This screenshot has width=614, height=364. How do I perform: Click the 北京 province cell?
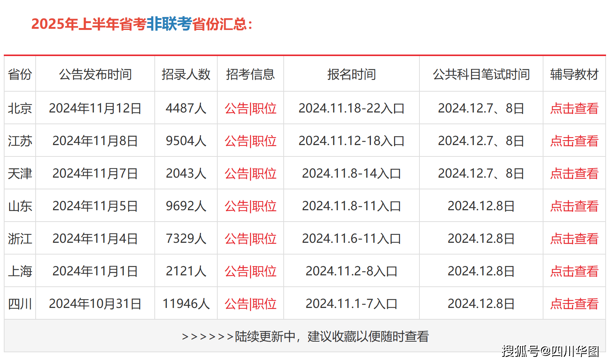pos(20,108)
